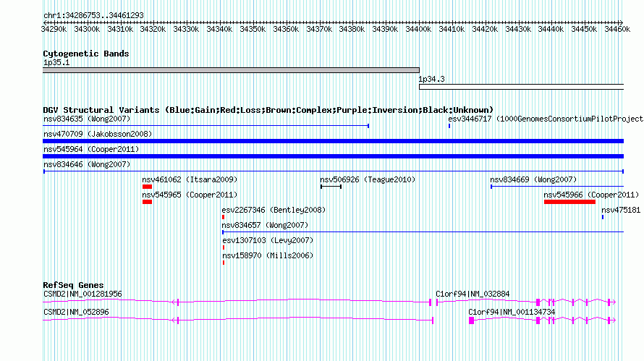Open the nsv834657 (Wong2007) label
The height and width of the screenshot is (361, 644).
pyautogui.click(x=265, y=225)
